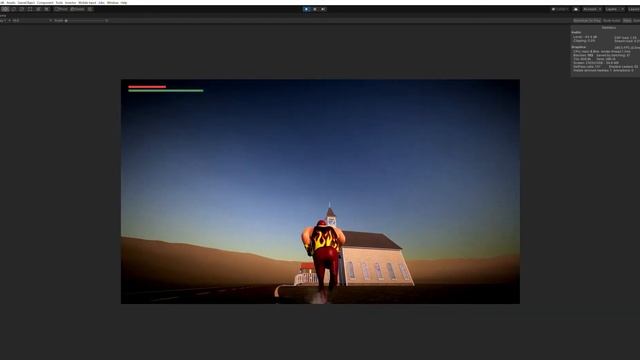
Task: Toggle the Pivot/Center handle button
Action: 61,9
